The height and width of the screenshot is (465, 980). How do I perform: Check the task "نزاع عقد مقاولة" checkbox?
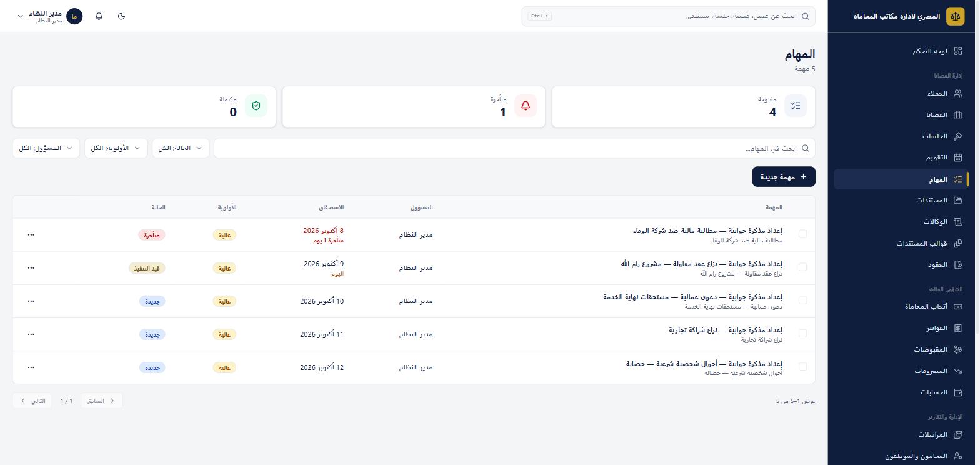(802, 267)
